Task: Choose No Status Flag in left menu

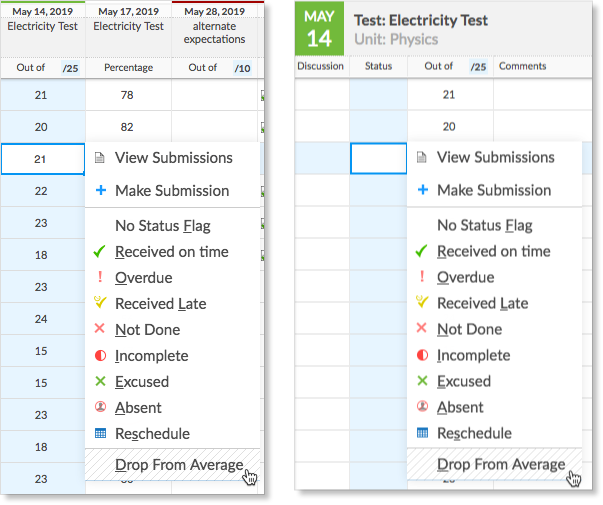Action: 163,226
